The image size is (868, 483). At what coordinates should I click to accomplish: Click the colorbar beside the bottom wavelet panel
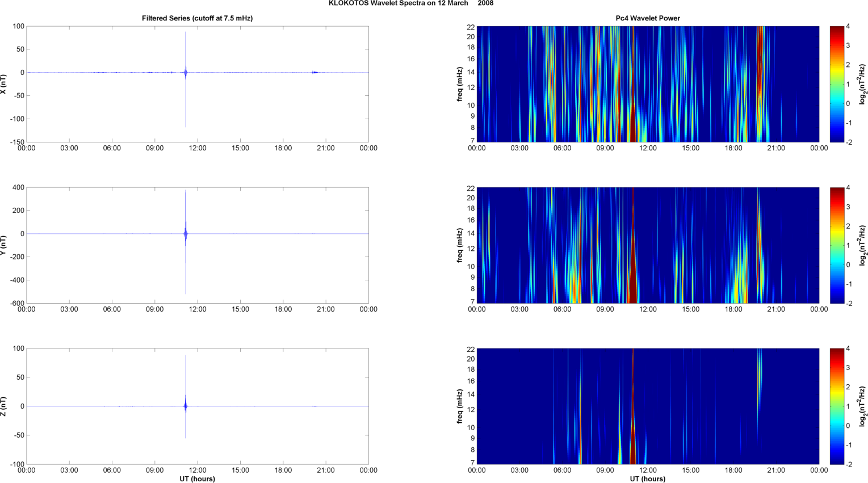click(837, 406)
